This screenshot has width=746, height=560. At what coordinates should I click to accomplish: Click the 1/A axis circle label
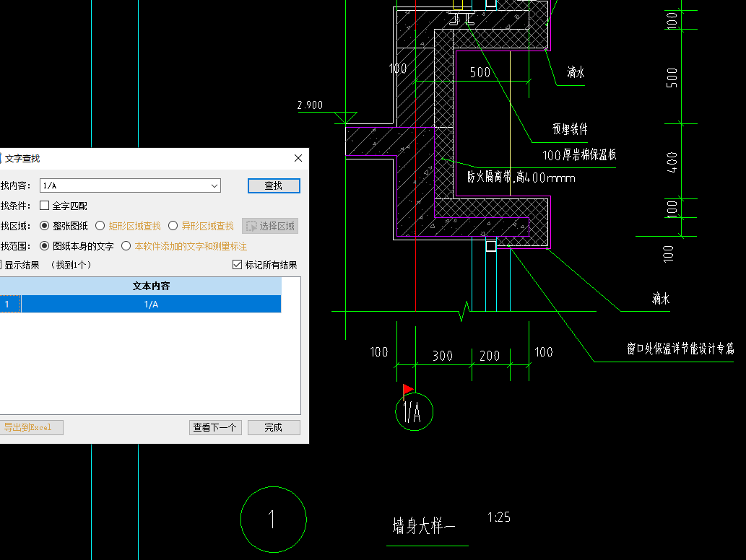coord(414,411)
